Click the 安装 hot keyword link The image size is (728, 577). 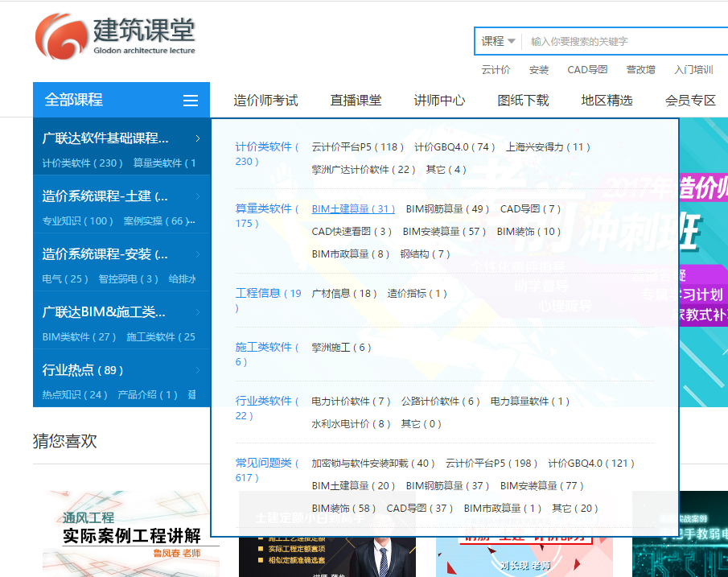(x=539, y=70)
